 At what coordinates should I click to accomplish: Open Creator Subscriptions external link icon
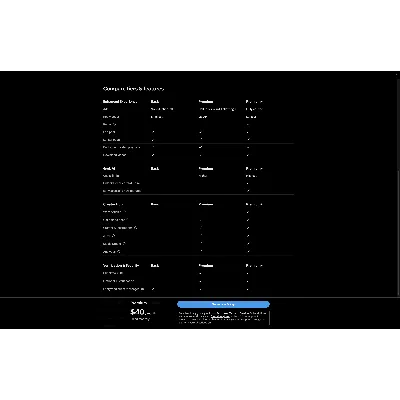[x=136, y=228]
